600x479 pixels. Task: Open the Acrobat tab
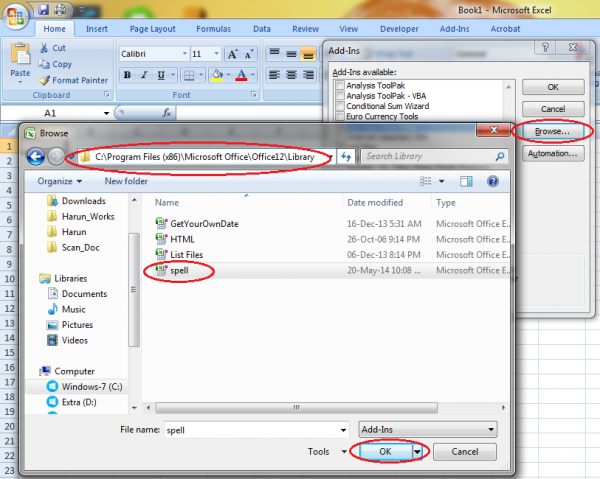tap(505, 29)
